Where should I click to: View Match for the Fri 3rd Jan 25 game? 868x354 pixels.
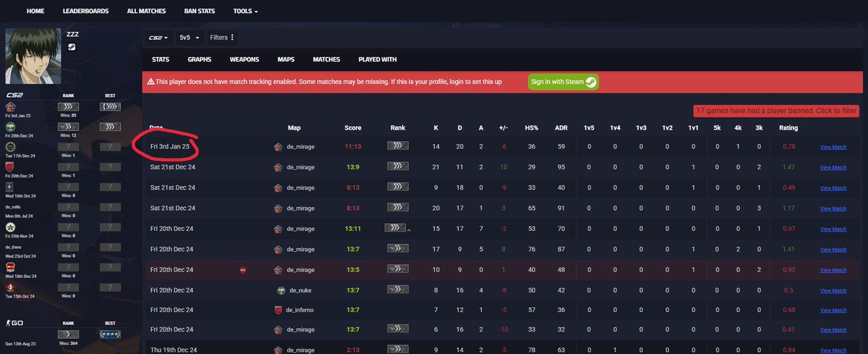click(x=833, y=147)
